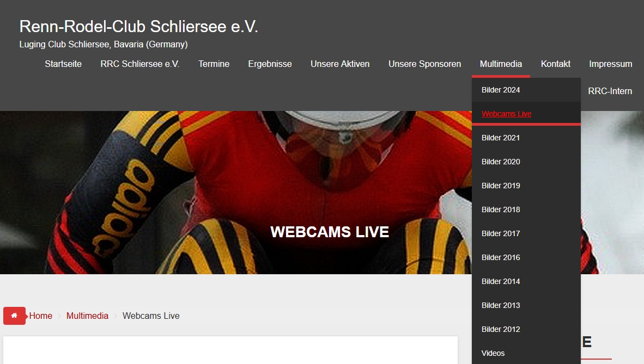The height and width of the screenshot is (364, 644).
Task: Open the Impressum page
Action: [x=610, y=64]
